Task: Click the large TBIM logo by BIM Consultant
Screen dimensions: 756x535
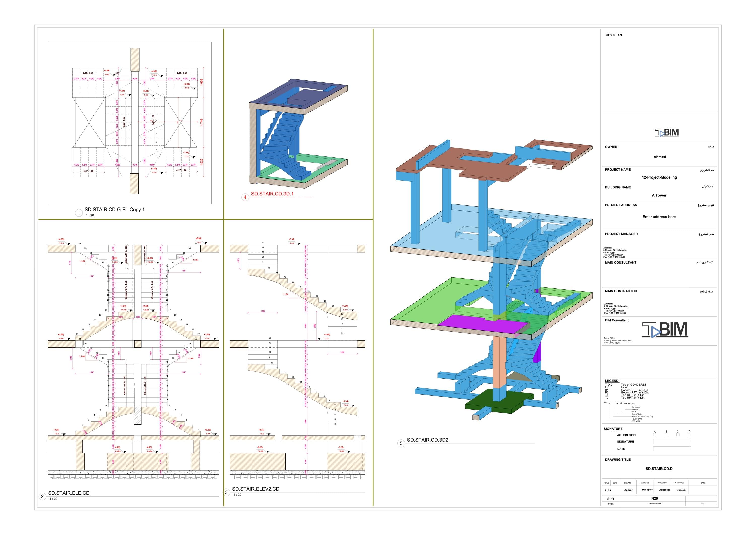Action: point(665,330)
